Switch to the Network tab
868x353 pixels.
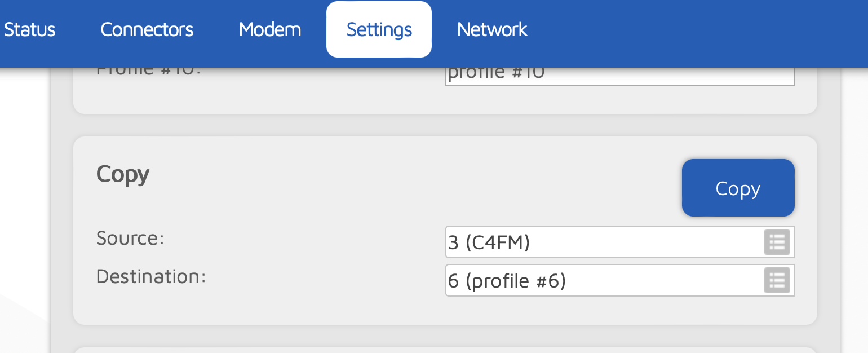point(491,29)
